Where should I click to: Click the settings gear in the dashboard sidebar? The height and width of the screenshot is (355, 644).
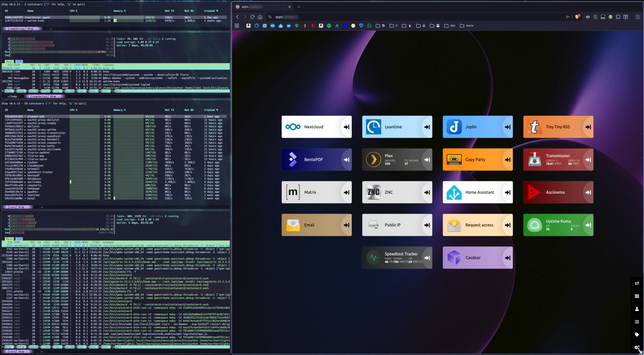pyautogui.click(x=636, y=347)
